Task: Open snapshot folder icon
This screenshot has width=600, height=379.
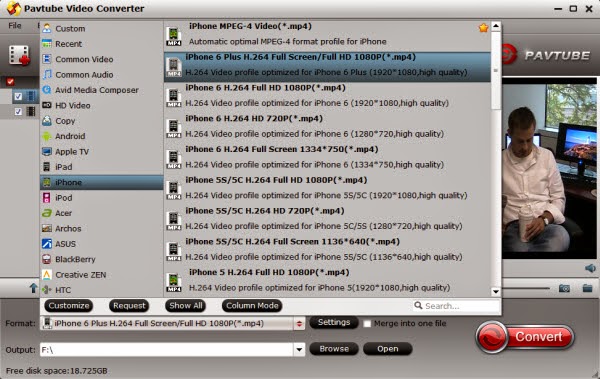Action: point(587,288)
